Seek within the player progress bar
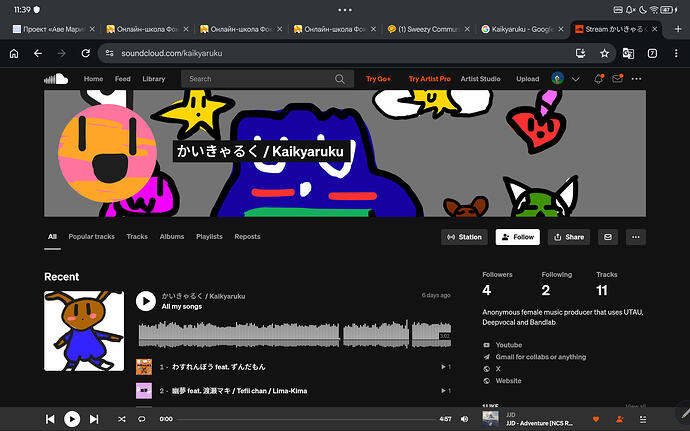Viewport: 690px width, 431px height. [x=306, y=419]
